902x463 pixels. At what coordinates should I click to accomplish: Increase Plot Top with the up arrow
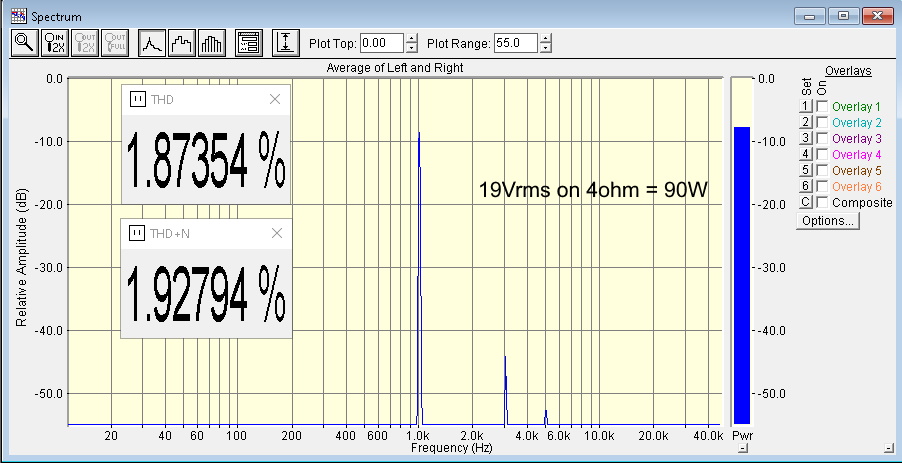pos(411,39)
